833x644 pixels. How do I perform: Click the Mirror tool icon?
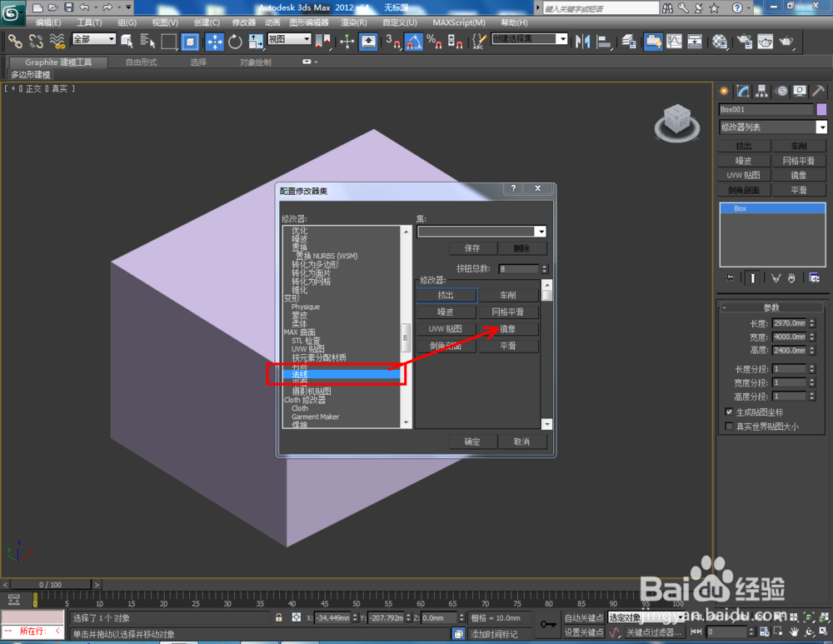pos(583,42)
